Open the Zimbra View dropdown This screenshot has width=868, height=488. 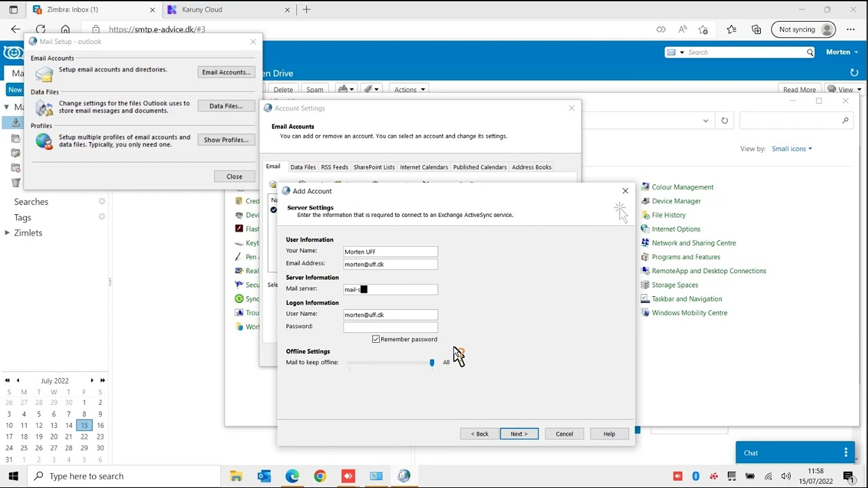pos(844,89)
